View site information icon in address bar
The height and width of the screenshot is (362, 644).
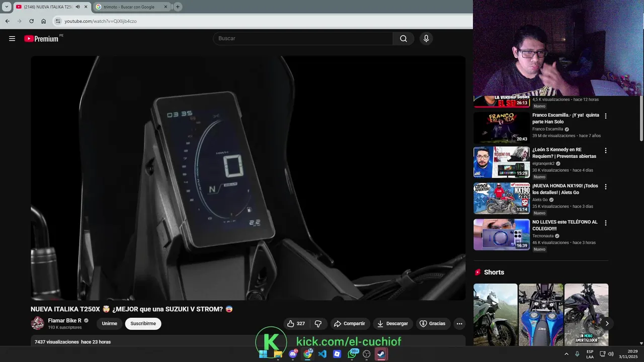58,21
